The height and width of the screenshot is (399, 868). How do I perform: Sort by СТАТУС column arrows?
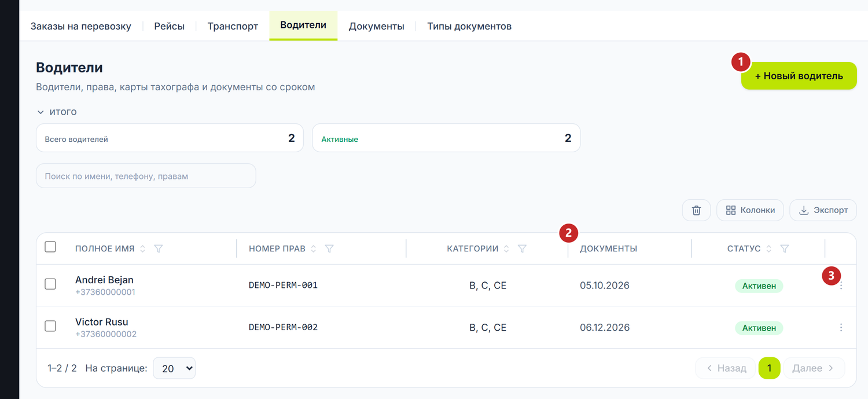click(x=769, y=248)
